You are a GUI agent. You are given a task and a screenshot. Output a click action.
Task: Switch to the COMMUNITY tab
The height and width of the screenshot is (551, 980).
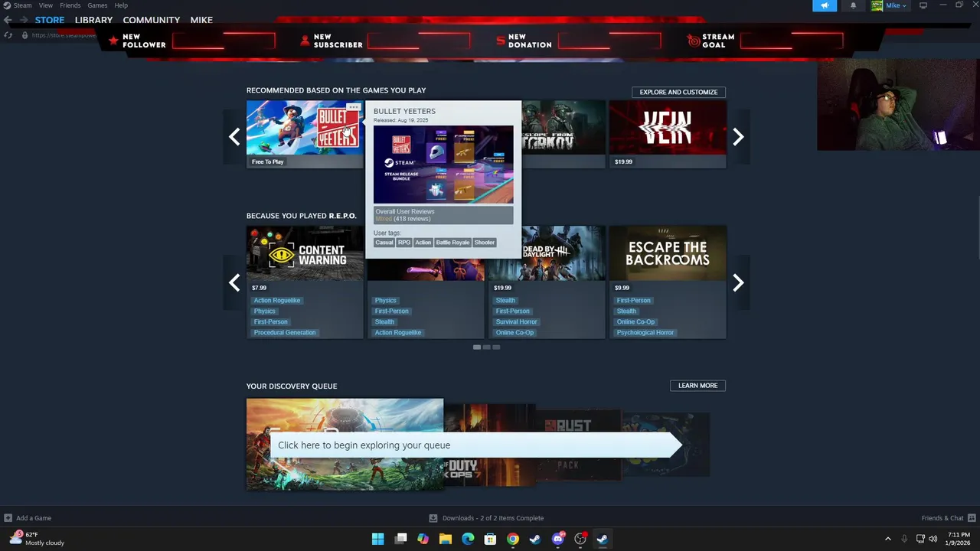(x=152, y=20)
